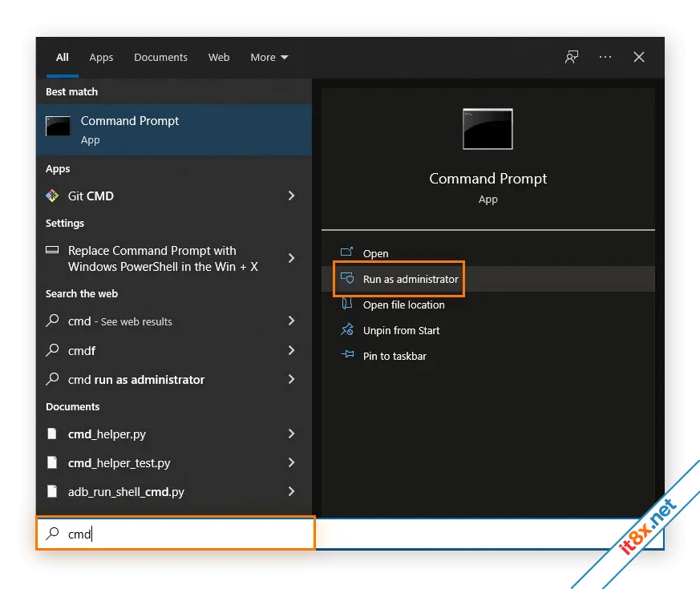
Task: Switch to the Web tab
Action: point(219,58)
